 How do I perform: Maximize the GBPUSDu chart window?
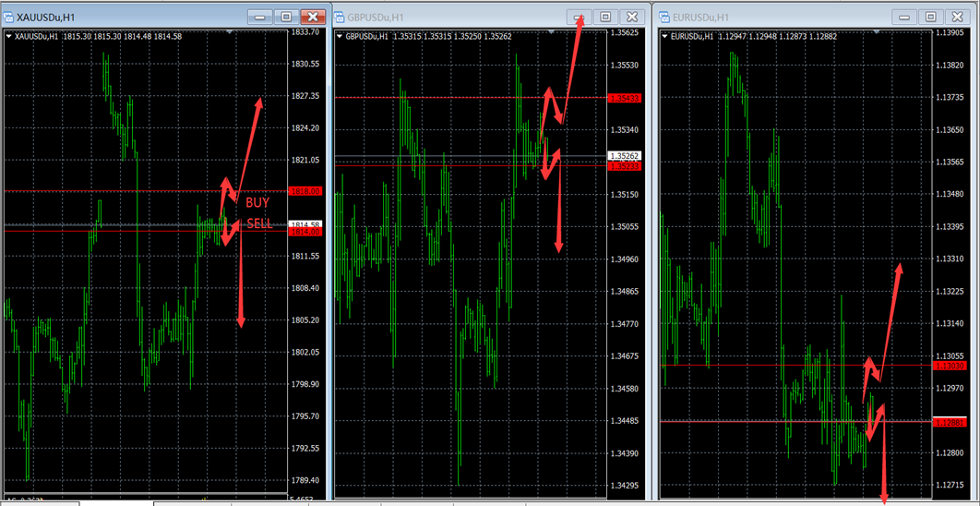point(605,17)
